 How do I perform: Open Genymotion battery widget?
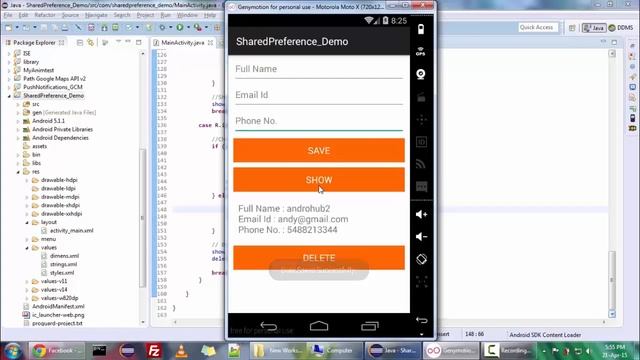coord(421,29)
